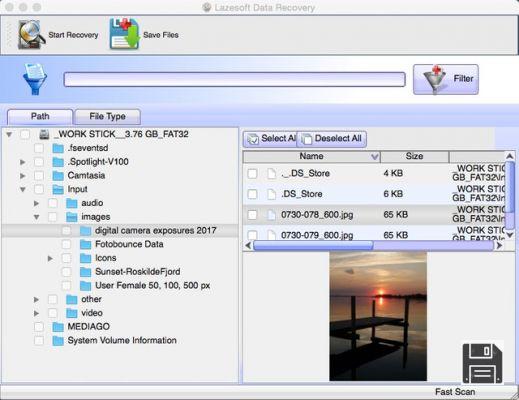Tick the checkbox for Input folder
Screen dimensions: 519x400
click(39, 189)
